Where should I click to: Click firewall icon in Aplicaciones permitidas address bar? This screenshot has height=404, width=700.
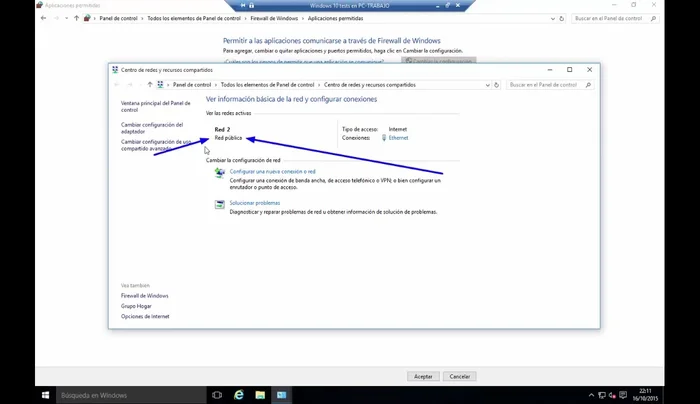coord(87,18)
